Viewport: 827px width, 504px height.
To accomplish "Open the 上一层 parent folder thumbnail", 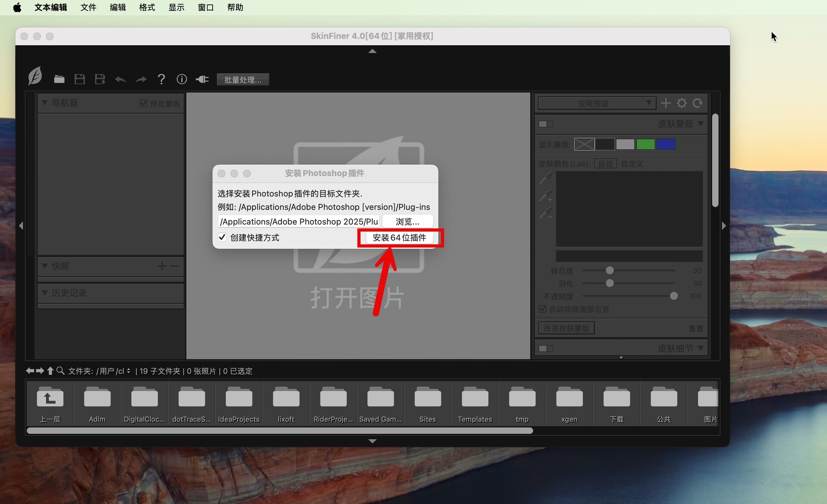I will tap(50, 404).
